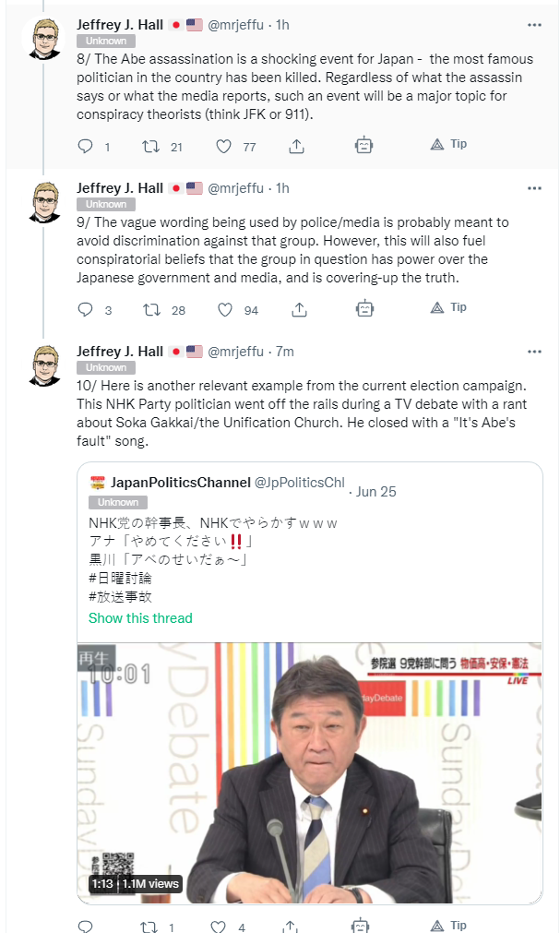Tip the author on the 9/ tweet
This screenshot has height=933, width=560.
pos(448,307)
